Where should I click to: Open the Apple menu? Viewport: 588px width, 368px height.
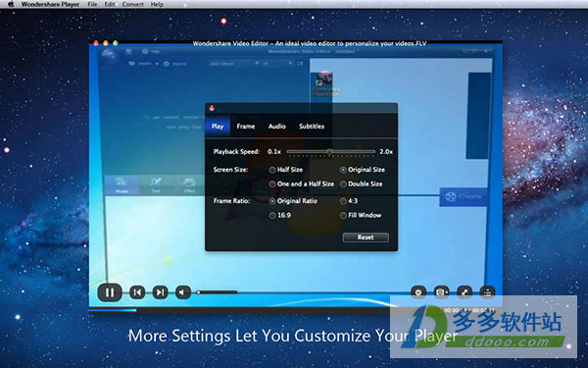point(11,4)
